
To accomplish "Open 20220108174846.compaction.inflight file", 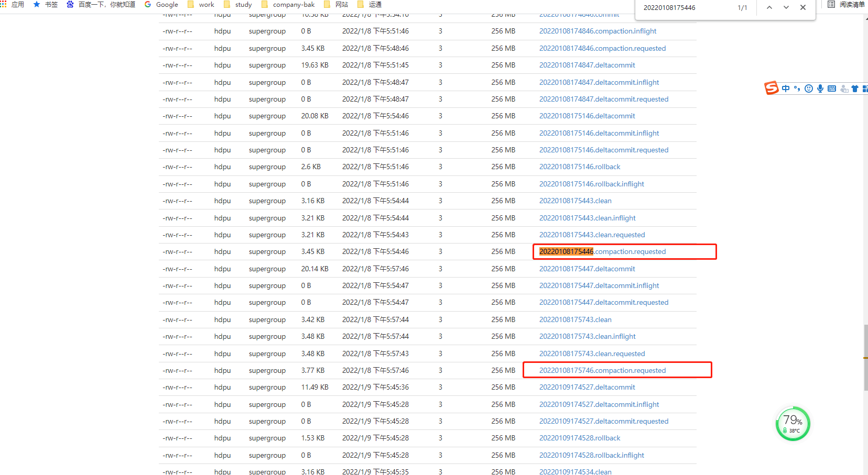I will pyautogui.click(x=598, y=31).
